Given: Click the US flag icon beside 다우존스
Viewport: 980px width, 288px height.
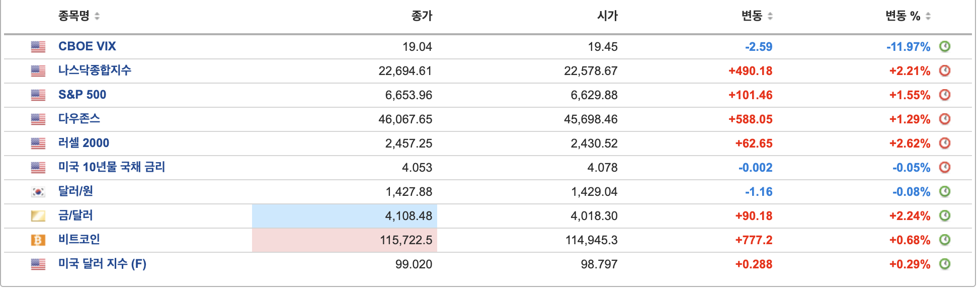Looking at the screenshot, I should click(38, 119).
